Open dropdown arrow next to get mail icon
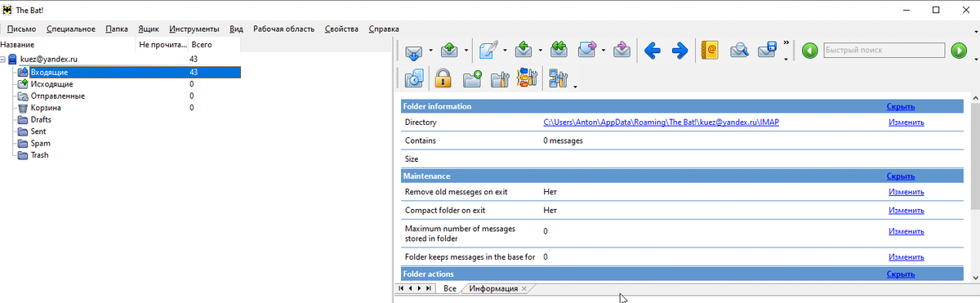Image resolution: width=980 pixels, height=303 pixels. pyautogui.click(x=430, y=51)
